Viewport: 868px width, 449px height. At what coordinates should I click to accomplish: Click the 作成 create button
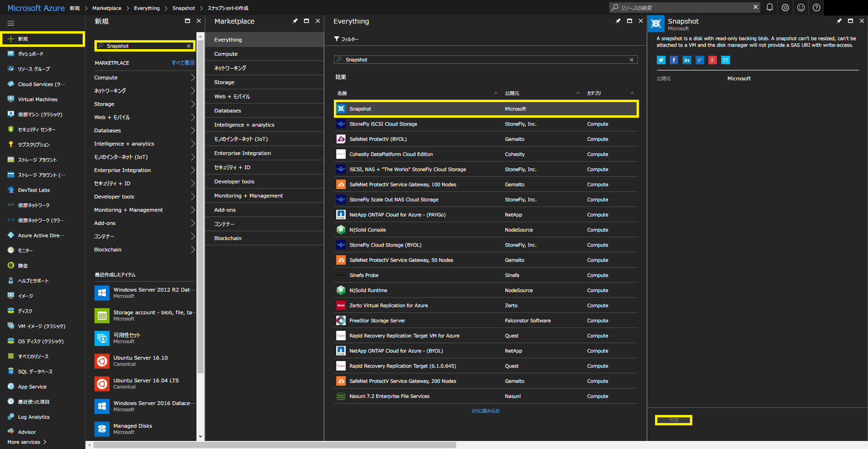click(673, 420)
